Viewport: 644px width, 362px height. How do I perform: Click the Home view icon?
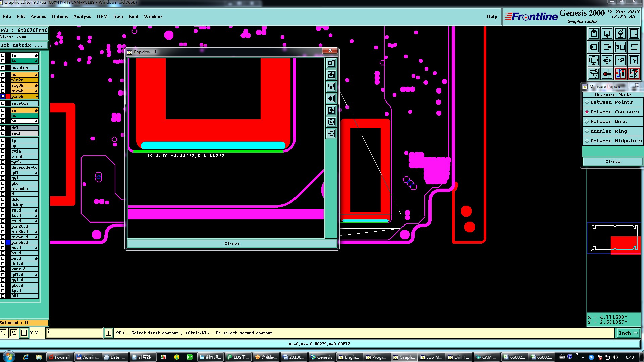620,34
